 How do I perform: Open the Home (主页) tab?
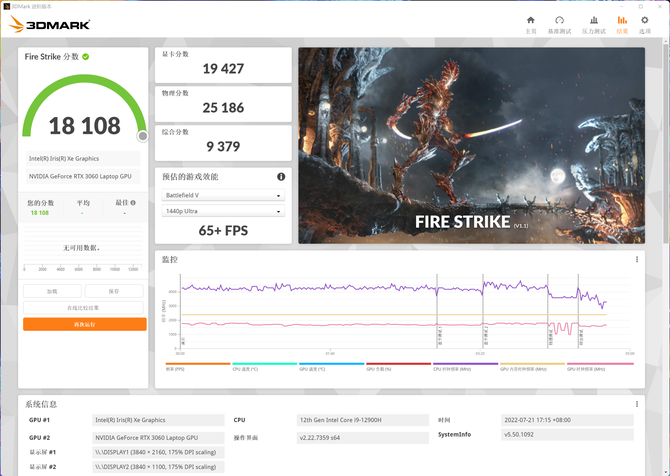pyautogui.click(x=531, y=24)
